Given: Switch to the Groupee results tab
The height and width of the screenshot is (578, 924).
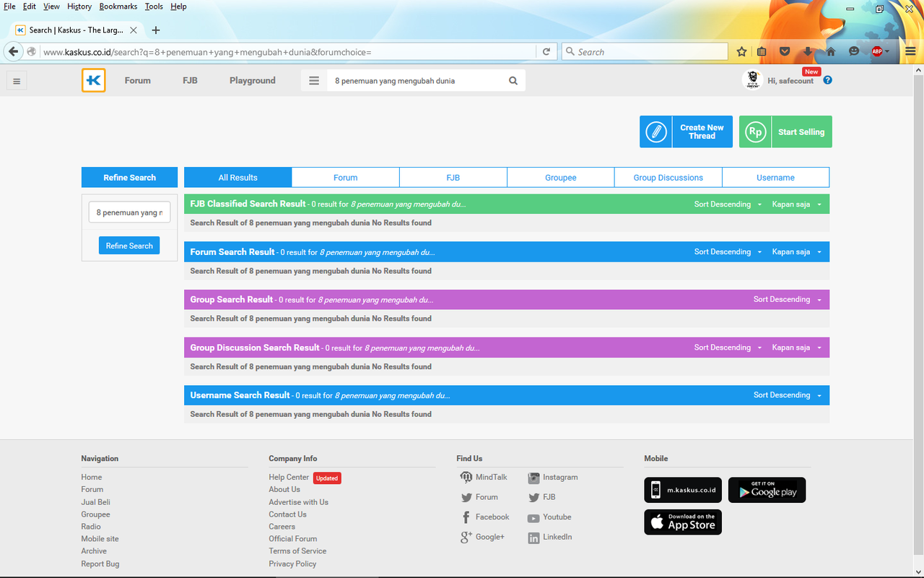Looking at the screenshot, I should tap(561, 178).
